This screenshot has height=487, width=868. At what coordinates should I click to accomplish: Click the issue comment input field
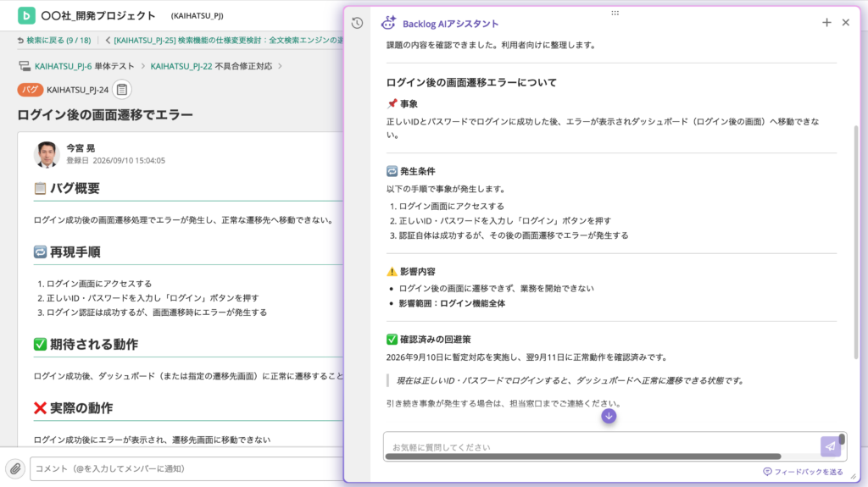(186, 468)
